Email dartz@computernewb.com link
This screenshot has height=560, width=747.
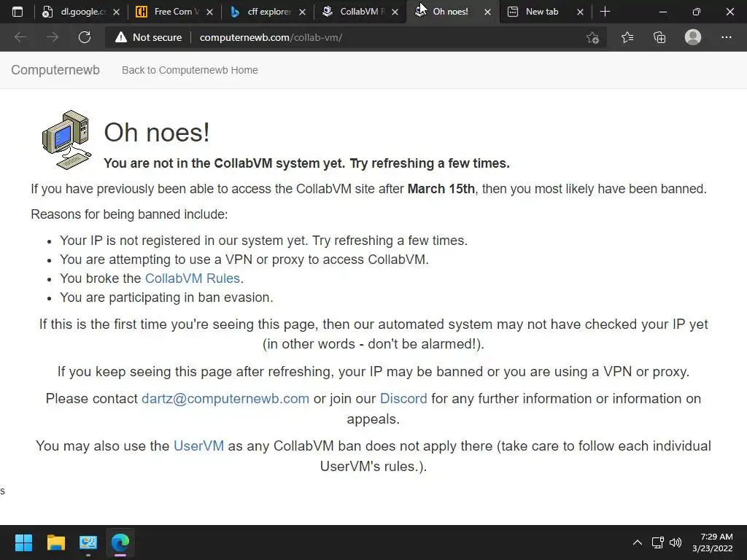coord(225,399)
